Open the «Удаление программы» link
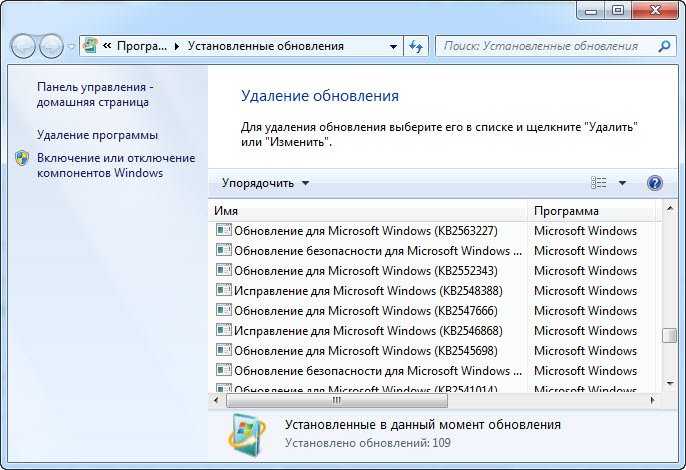This screenshot has height=470, width=686. (97, 135)
